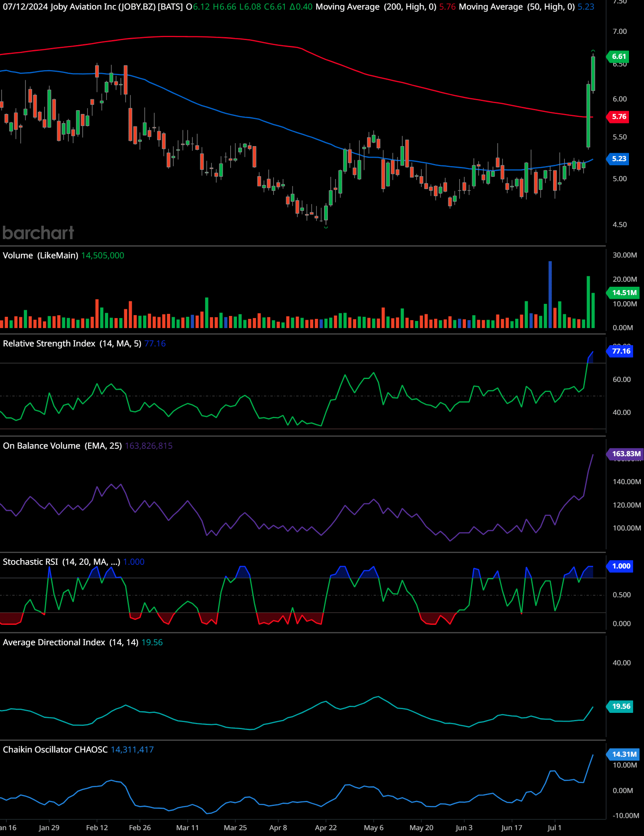Click the volume value 14,505,000

(103, 255)
